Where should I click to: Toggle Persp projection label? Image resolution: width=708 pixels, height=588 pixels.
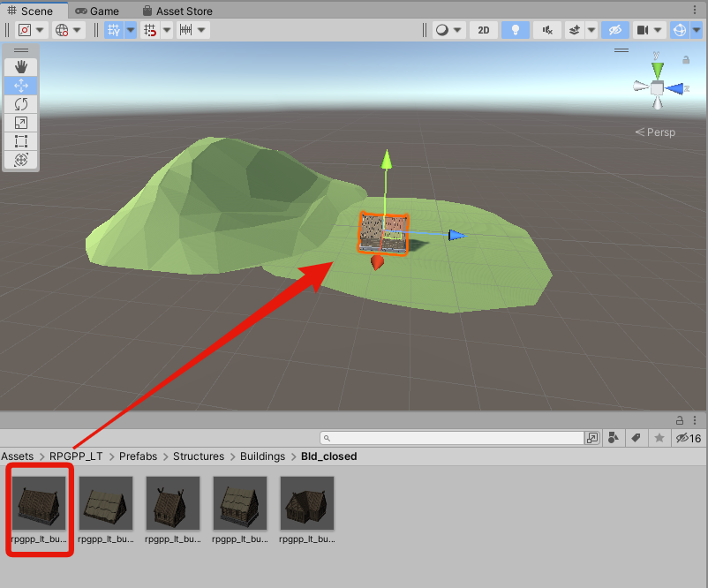pyautogui.click(x=655, y=132)
